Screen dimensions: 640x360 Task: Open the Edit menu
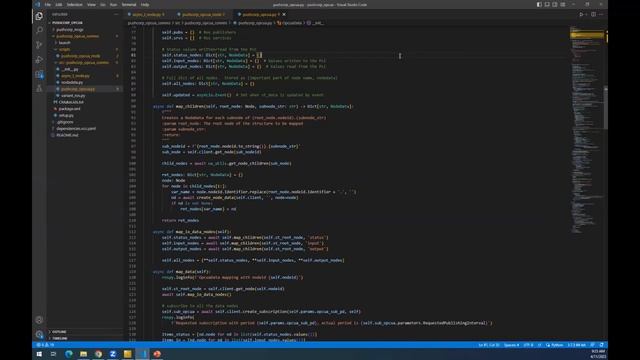[59, 4]
